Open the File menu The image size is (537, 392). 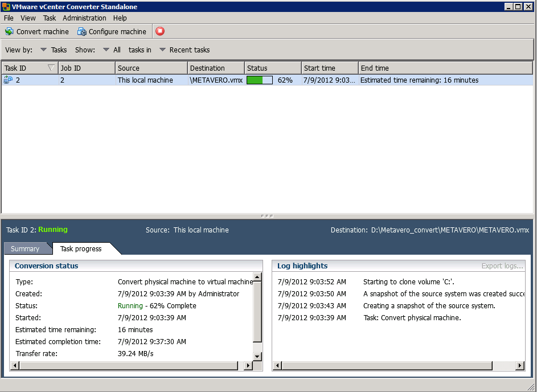pos(9,18)
